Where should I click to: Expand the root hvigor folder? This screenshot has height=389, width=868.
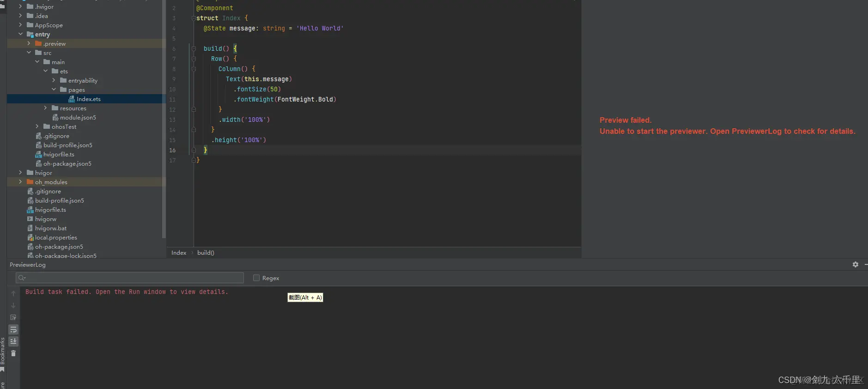(x=20, y=173)
